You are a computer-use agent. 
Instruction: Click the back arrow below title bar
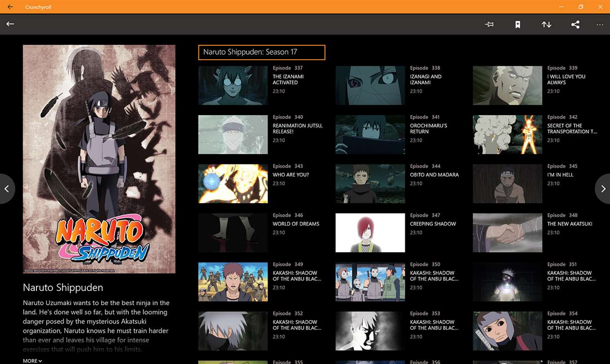pyautogui.click(x=10, y=24)
